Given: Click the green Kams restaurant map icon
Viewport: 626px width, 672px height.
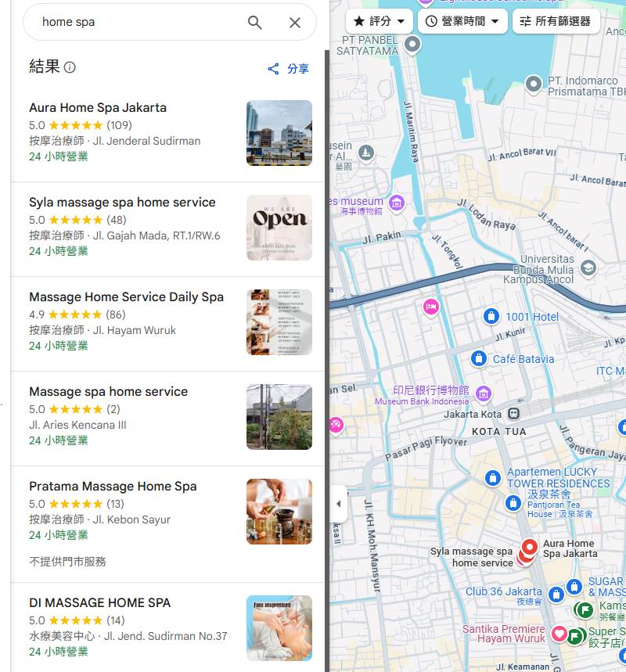Looking at the screenshot, I should pos(584,610).
